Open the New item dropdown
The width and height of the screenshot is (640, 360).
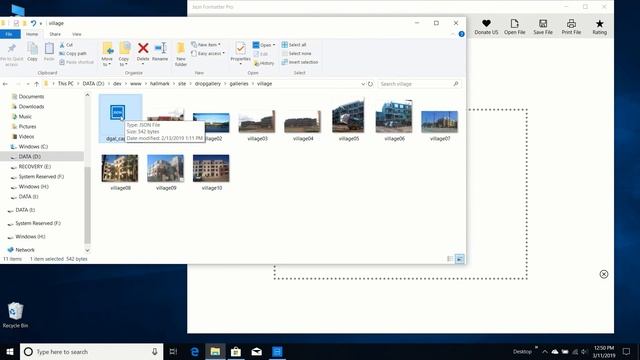(x=206, y=44)
